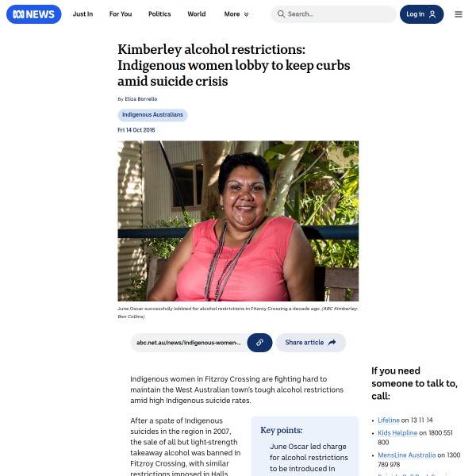The height and width of the screenshot is (476, 476).
Task: Select the Indigenous Australians topic tag
Action: pos(152,115)
